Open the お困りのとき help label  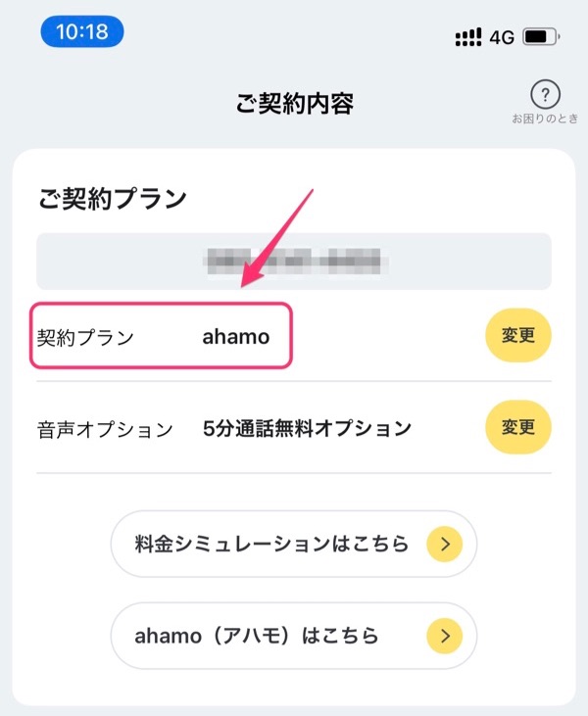[x=545, y=119]
